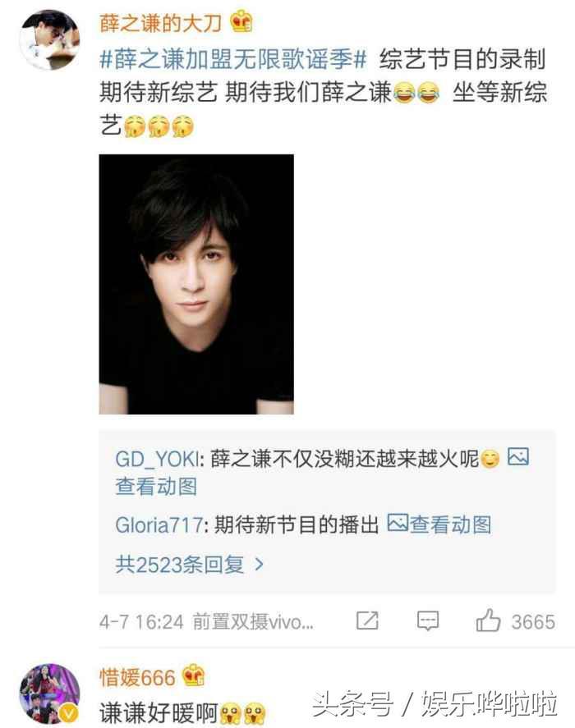The width and height of the screenshot is (575, 728).
Task: Open username 惜媛666 profile
Action: tap(138, 677)
